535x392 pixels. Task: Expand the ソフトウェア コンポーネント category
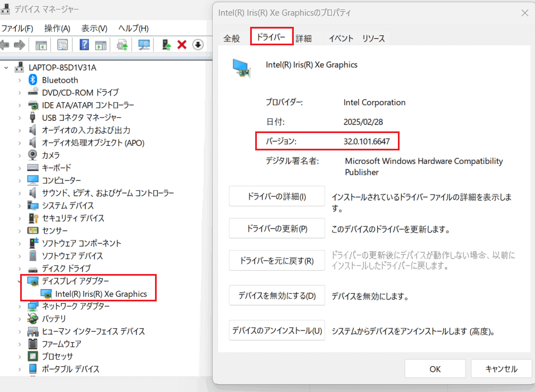point(20,243)
